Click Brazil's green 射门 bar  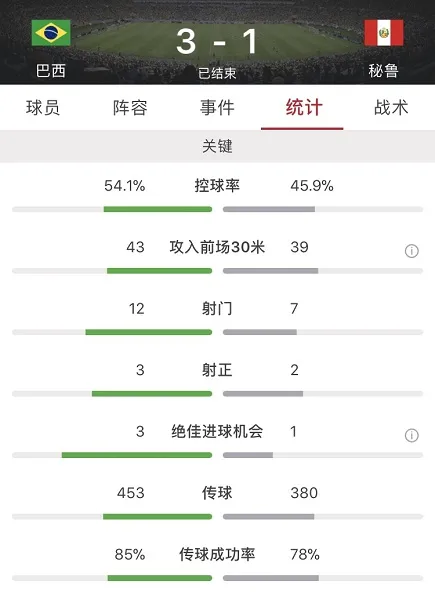pyautogui.click(x=149, y=332)
